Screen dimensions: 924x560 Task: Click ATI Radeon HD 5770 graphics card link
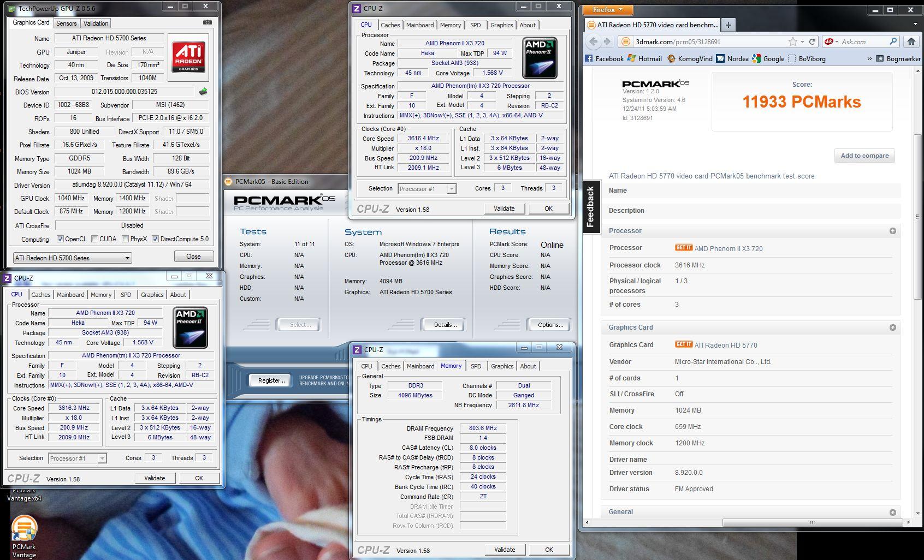tap(726, 345)
